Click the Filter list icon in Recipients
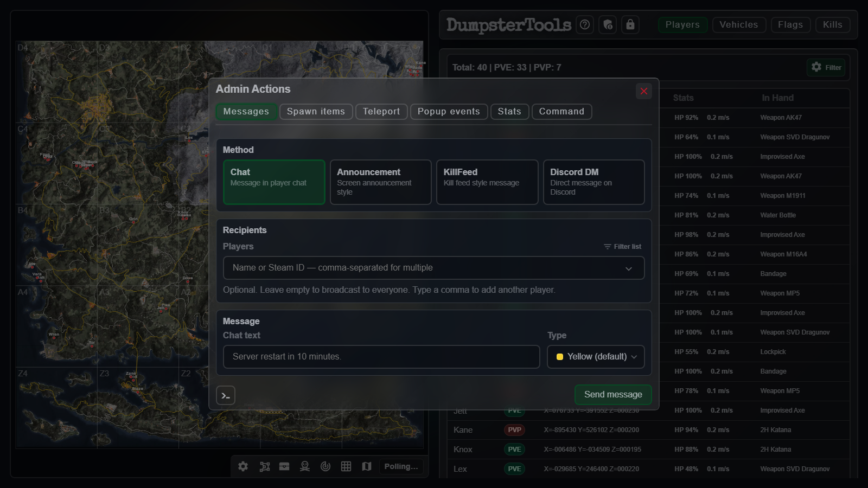Screen dimensions: 868x488 (622, 247)
